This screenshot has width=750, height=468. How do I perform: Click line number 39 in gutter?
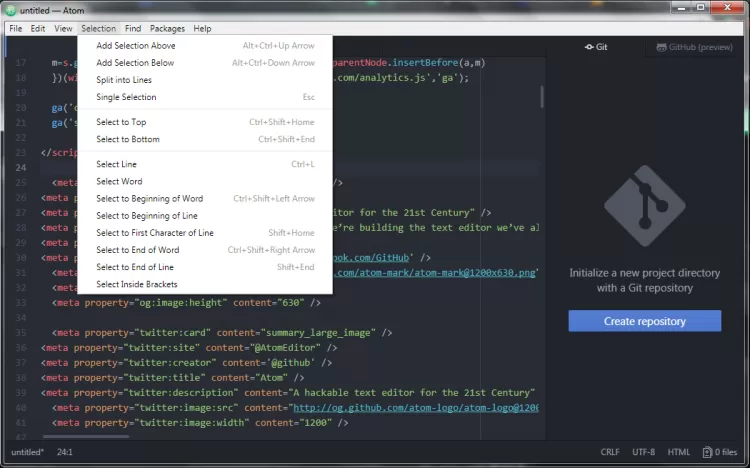21,393
